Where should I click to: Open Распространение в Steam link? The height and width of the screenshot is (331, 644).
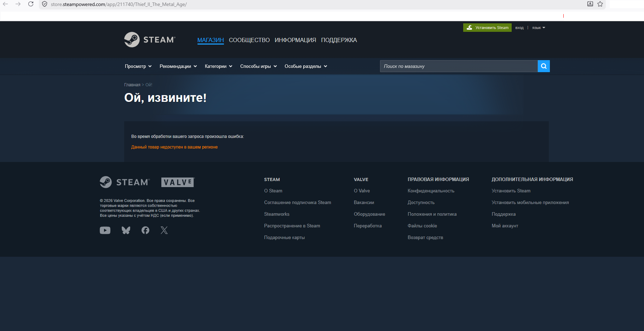point(292,226)
